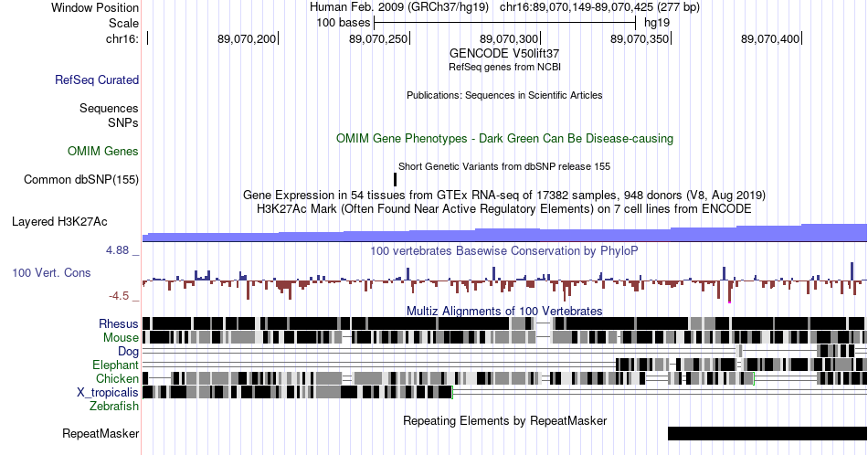Click the Rhesus alignment row label
This screenshot has width=868, height=455.
pos(119,323)
